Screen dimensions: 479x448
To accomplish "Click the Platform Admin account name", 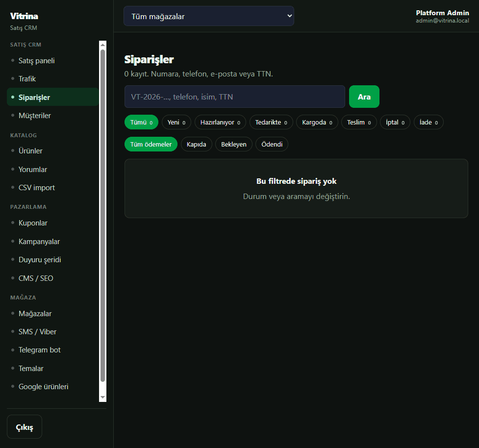I will click(442, 13).
